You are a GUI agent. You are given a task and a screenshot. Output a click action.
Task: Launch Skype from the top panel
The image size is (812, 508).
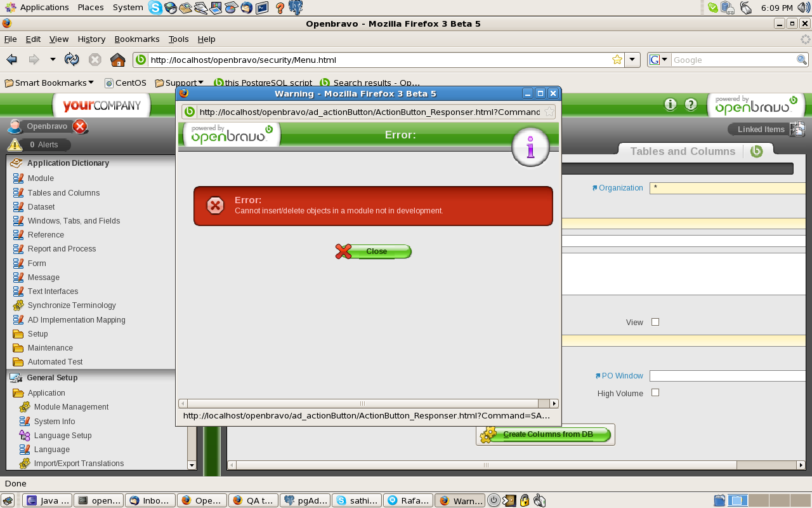(x=155, y=8)
